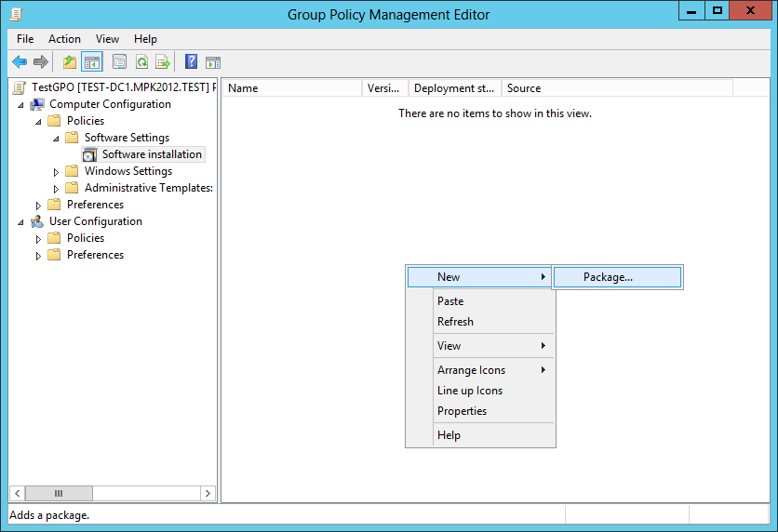Click the tree pane scroll left arrow
This screenshot has height=532, width=778.
click(x=18, y=493)
